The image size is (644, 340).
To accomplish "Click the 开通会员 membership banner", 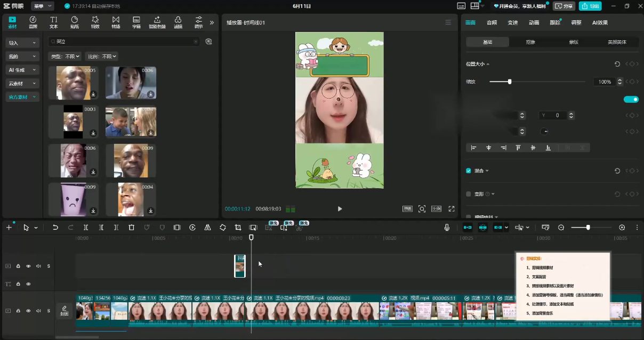I will pos(520,6).
